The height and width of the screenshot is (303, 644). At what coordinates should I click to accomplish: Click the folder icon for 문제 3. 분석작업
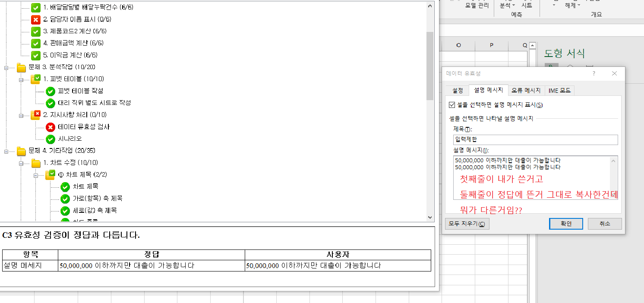coord(21,67)
